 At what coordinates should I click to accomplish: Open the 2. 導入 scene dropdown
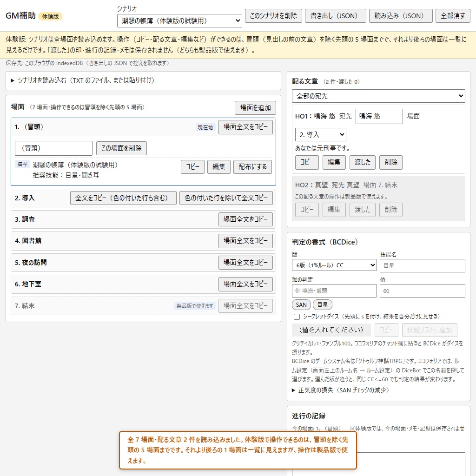click(320, 134)
